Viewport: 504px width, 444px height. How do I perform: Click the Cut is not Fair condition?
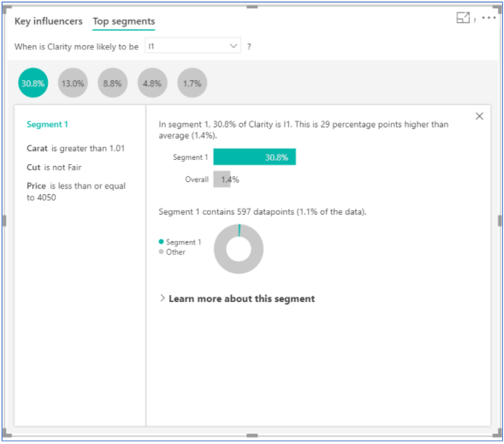point(54,167)
